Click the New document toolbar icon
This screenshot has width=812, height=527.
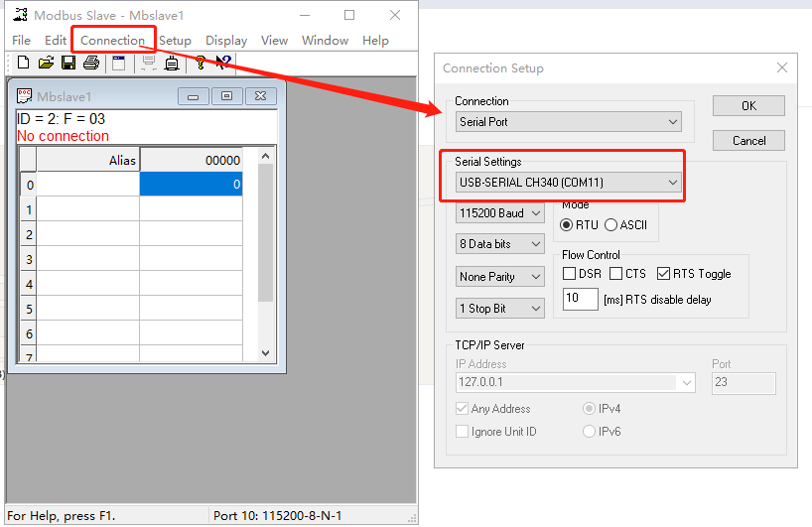pos(23,64)
